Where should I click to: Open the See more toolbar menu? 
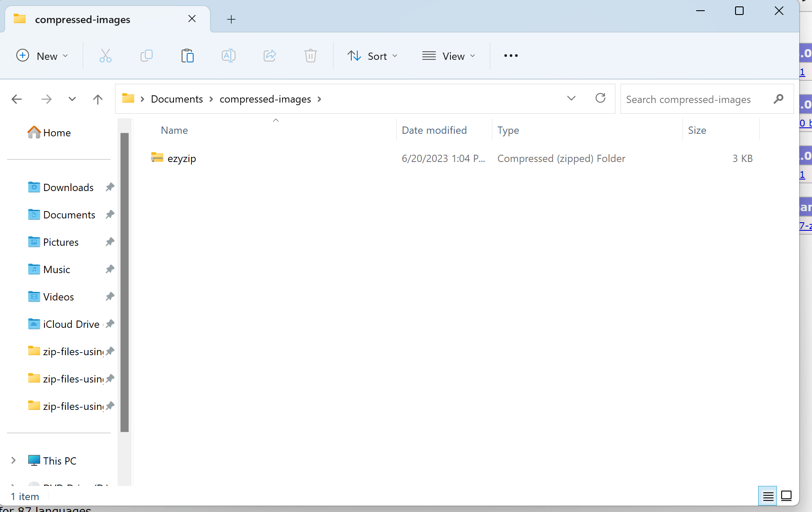point(510,56)
